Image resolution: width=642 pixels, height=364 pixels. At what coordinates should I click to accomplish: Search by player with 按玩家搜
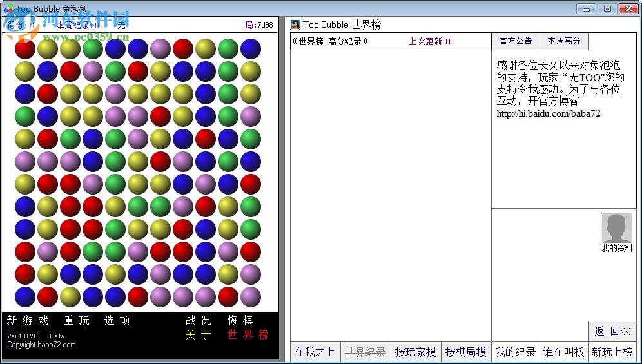point(416,352)
